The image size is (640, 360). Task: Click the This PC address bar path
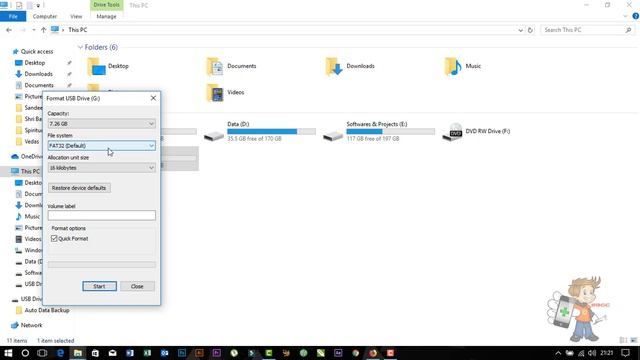(x=78, y=30)
